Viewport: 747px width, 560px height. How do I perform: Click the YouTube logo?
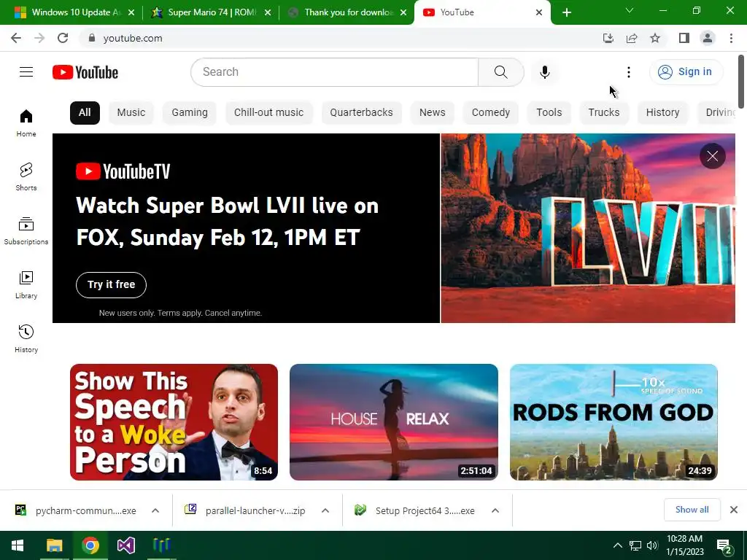click(x=85, y=72)
